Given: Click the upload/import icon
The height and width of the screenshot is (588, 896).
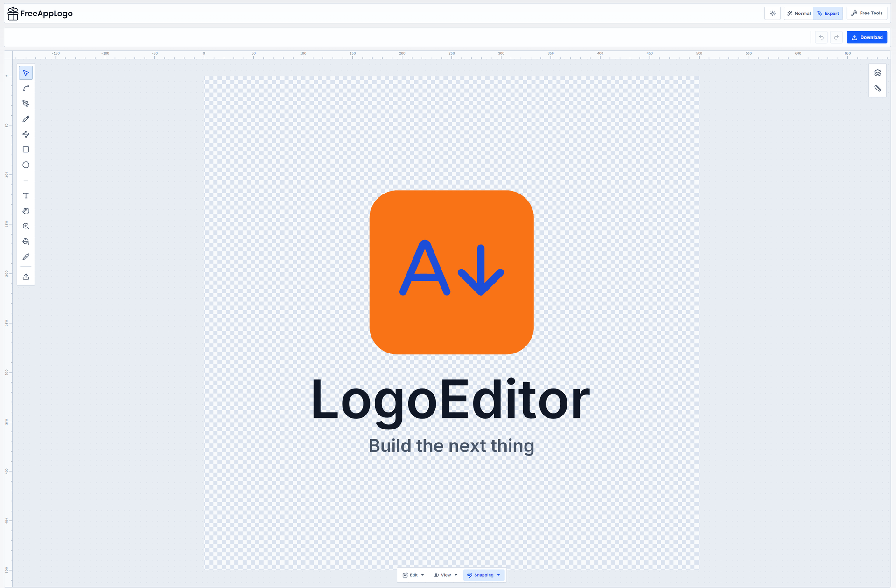Looking at the screenshot, I should [26, 277].
